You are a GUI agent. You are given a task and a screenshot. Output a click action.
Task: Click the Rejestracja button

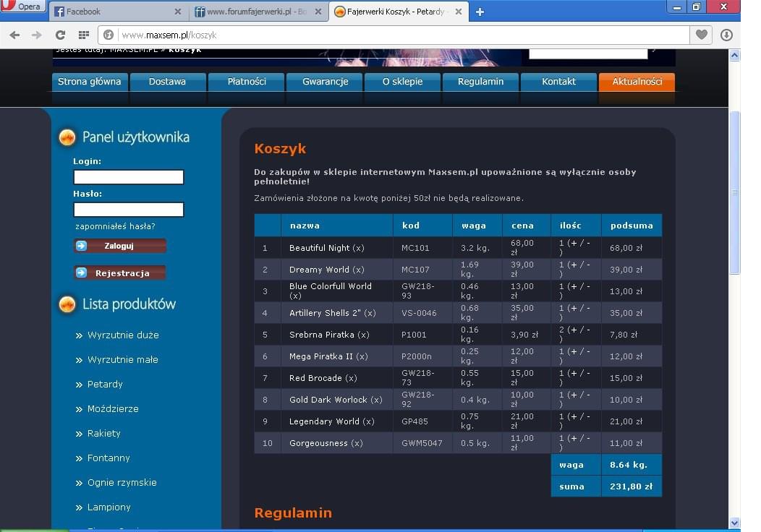(120, 273)
